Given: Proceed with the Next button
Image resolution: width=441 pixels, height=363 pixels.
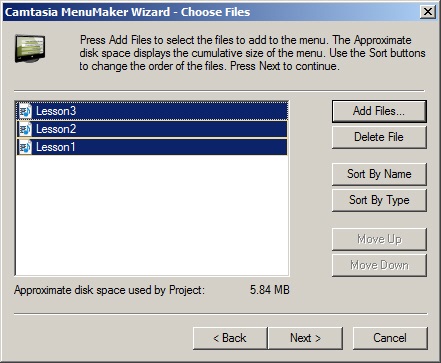Looking at the screenshot, I should (305, 338).
